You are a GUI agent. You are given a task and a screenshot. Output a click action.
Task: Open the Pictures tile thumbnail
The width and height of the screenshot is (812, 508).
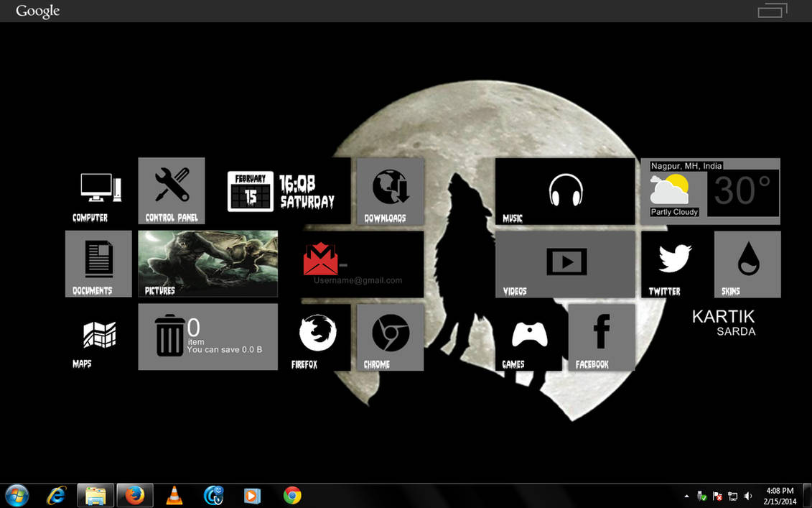point(207,264)
